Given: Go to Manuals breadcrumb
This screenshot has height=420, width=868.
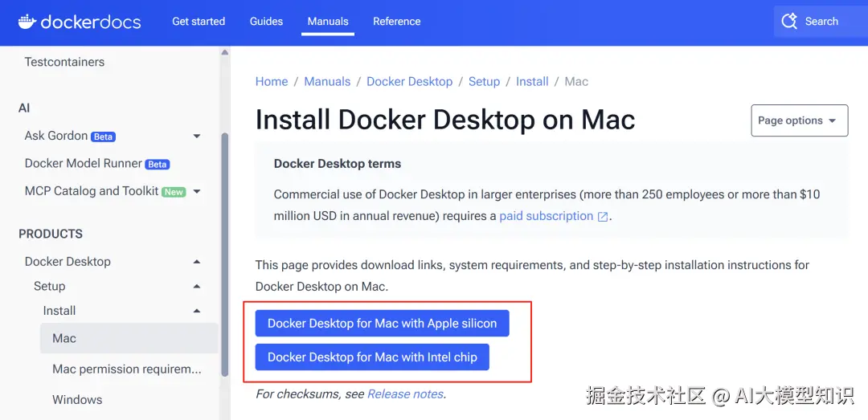Looking at the screenshot, I should click(x=327, y=82).
